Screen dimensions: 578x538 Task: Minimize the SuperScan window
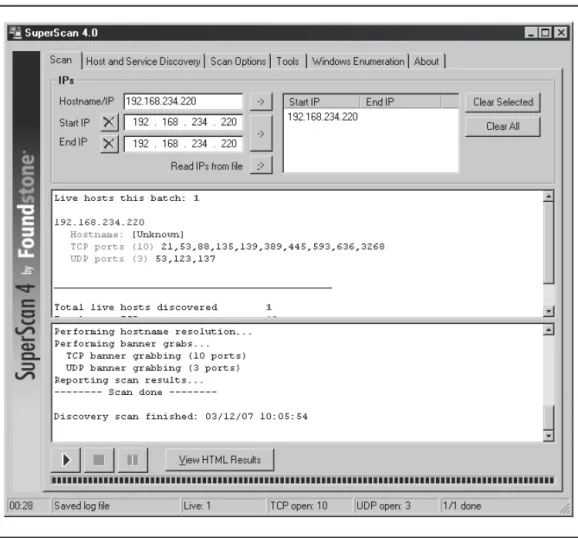tap(531, 33)
